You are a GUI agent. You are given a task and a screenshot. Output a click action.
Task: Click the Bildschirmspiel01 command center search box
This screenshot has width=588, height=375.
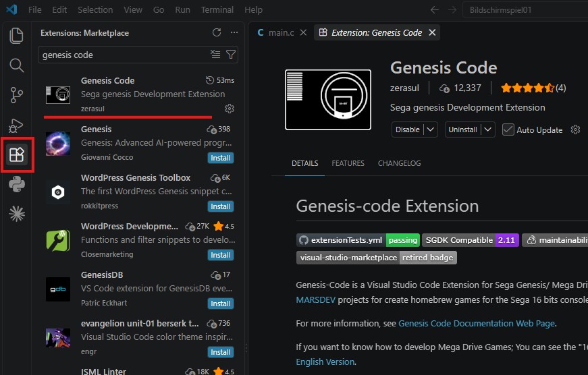(525, 10)
